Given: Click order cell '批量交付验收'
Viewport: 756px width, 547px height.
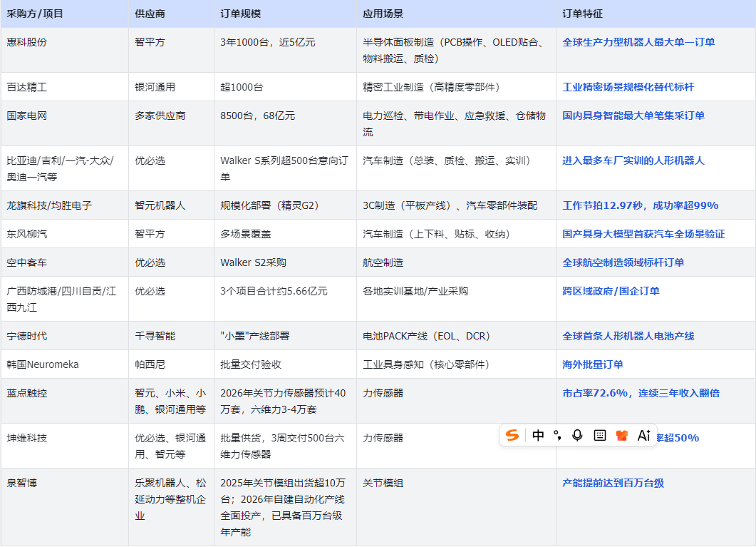Looking at the screenshot, I should pyautogui.click(x=286, y=364).
